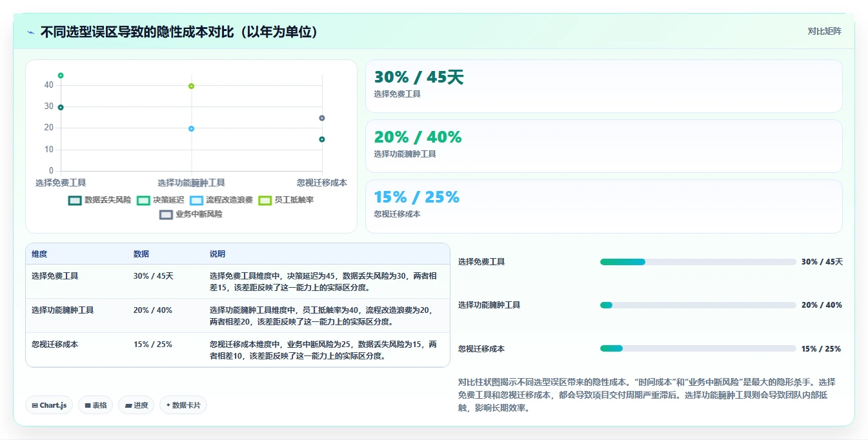This screenshot has height=440, width=868.
Task: Select table cell 选择功能臃肿工具
Action: pyautogui.click(x=63, y=310)
